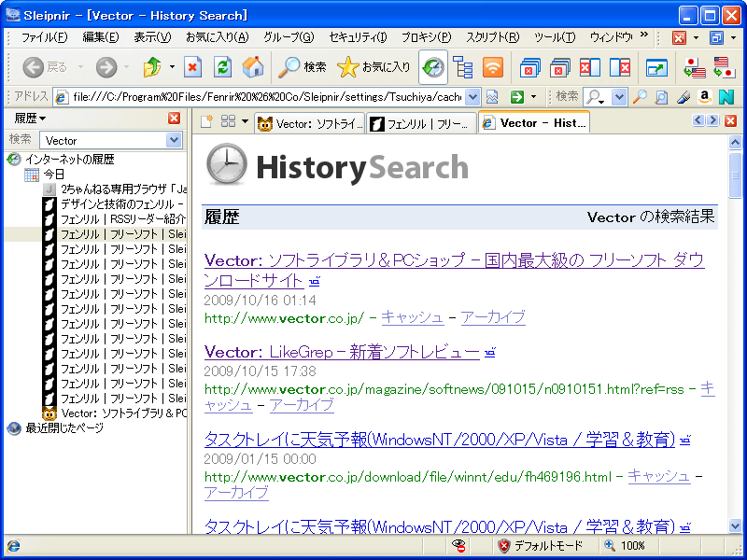This screenshot has width=747, height=560.
Task: Open キャッシュ link for www.vector.co.jp/
Action: pos(413,317)
